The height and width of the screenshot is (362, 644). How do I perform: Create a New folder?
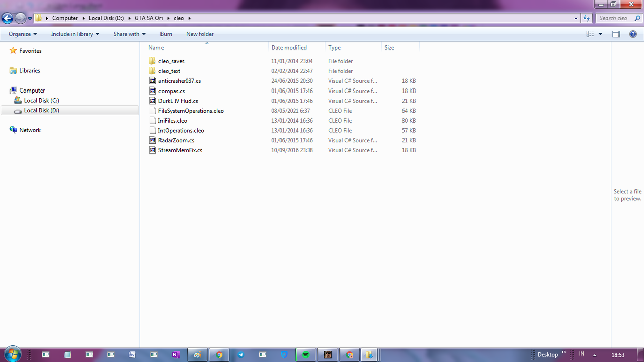coord(200,34)
